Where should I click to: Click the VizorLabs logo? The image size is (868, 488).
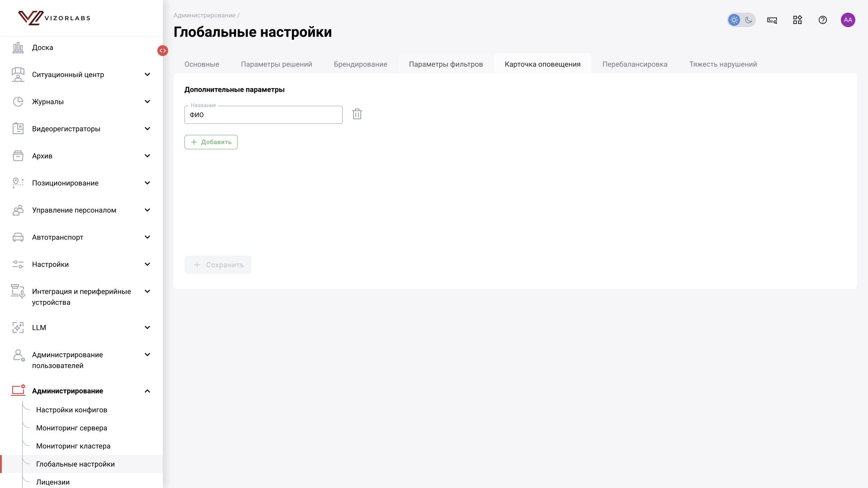(x=54, y=18)
